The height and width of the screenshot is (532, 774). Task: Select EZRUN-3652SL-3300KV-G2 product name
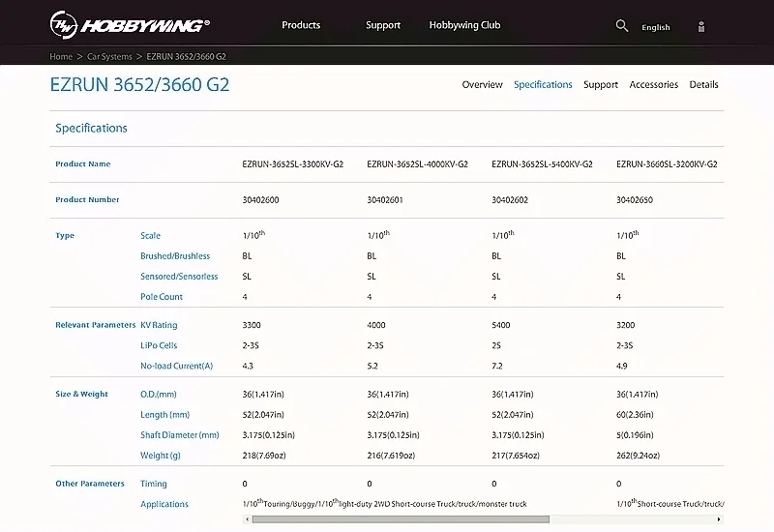tap(293, 164)
